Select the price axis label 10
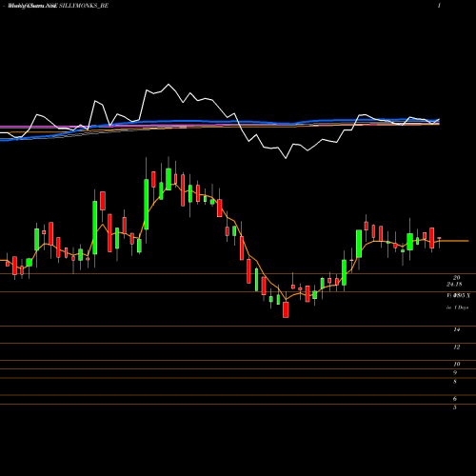 pyautogui.click(x=456, y=364)
